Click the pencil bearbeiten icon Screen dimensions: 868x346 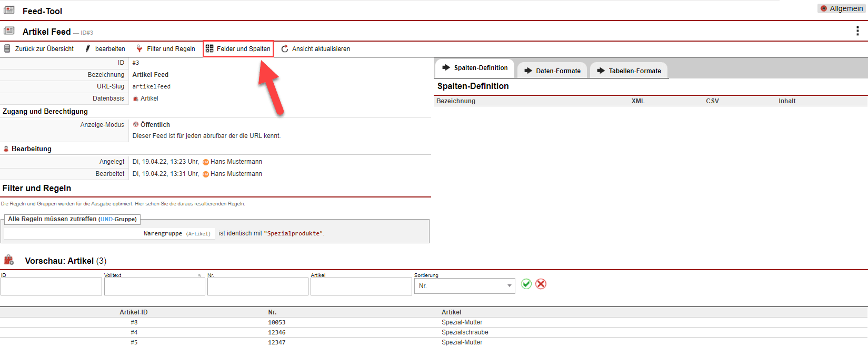click(x=88, y=49)
